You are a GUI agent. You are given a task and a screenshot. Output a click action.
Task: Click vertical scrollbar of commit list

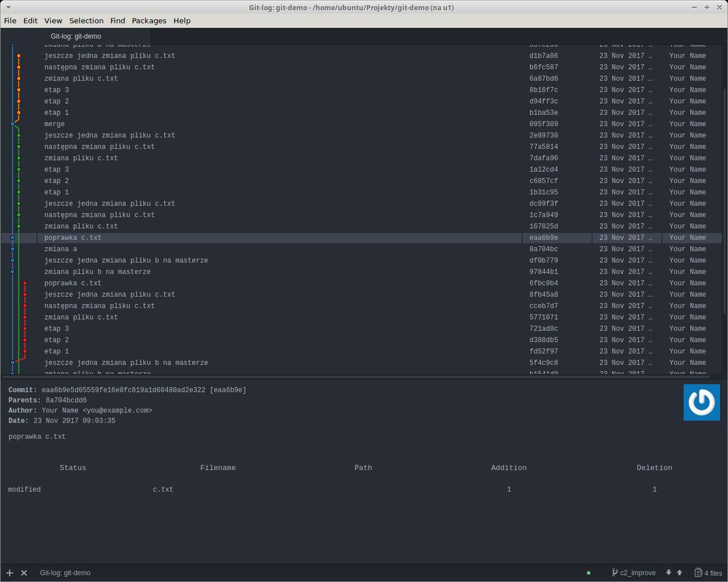(725, 202)
